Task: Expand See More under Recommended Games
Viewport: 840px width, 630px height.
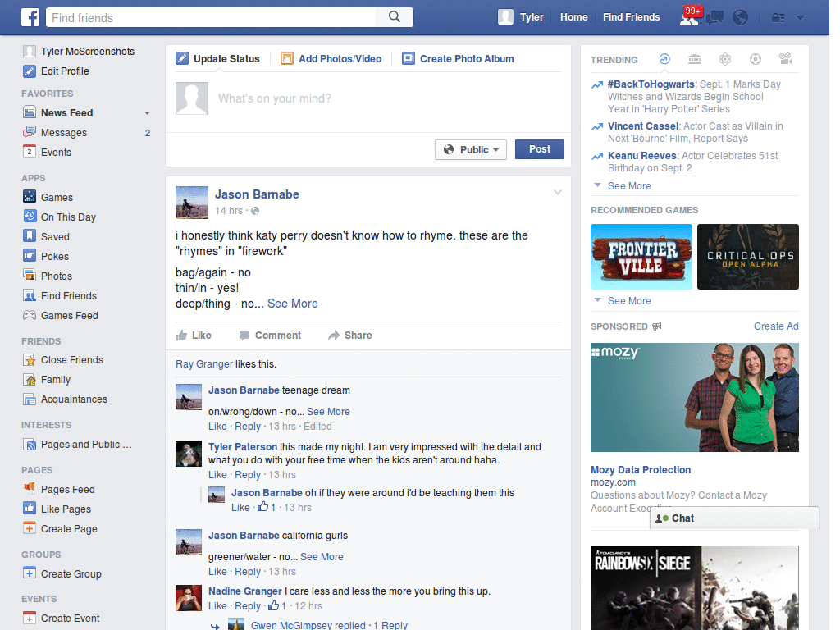Action: (x=629, y=300)
